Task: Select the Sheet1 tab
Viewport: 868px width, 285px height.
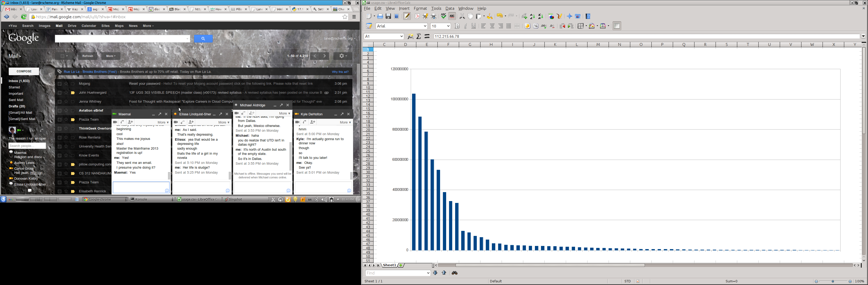Action: tap(390, 265)
